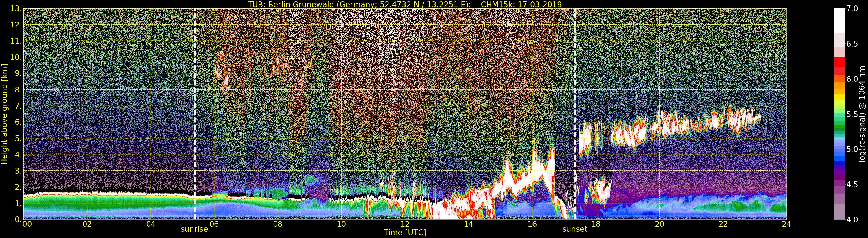Click the '6.' height axis tick label
The width and height of the screenshot is (868, 238).
coord(18,122)
